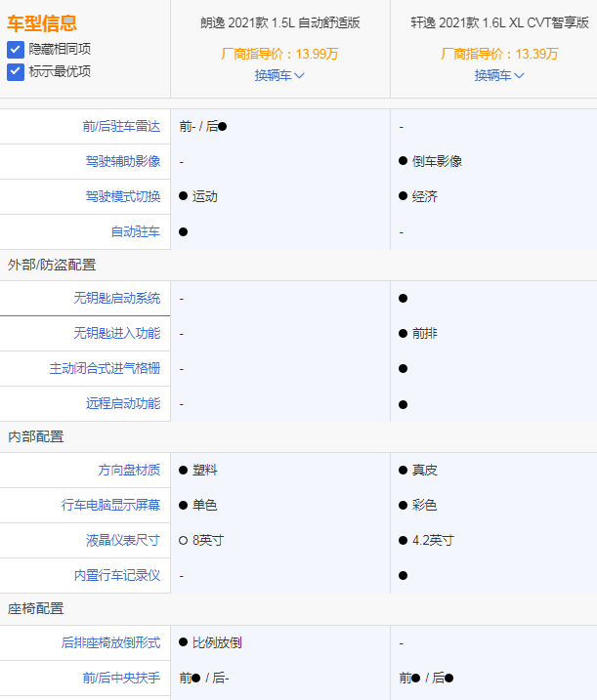Open the 方向盘材质 parameter link
Screen dimensions: 597x700
[x=129, y=471]
